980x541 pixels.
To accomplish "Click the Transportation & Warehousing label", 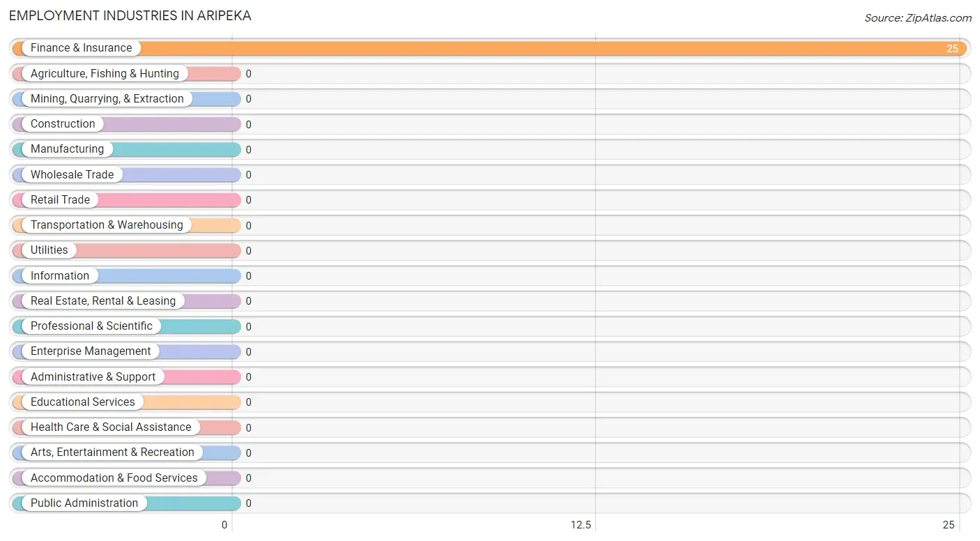I will (x=107, y=225).
